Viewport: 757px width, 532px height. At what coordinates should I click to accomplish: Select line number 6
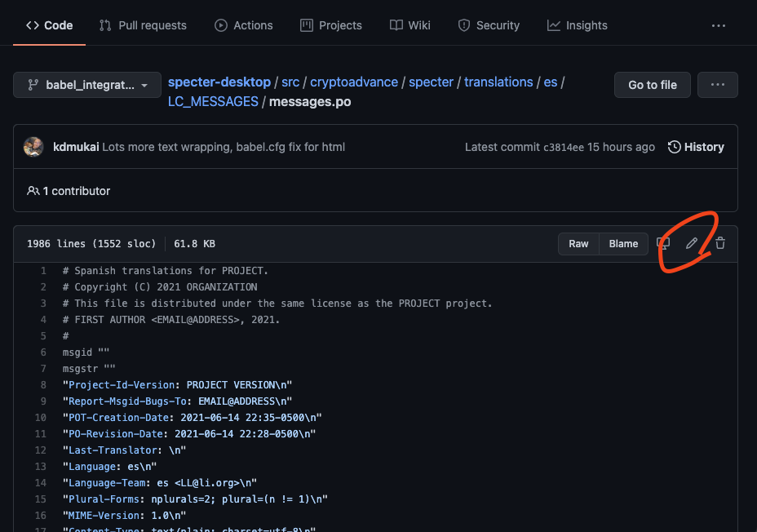(x=43, y=352)
